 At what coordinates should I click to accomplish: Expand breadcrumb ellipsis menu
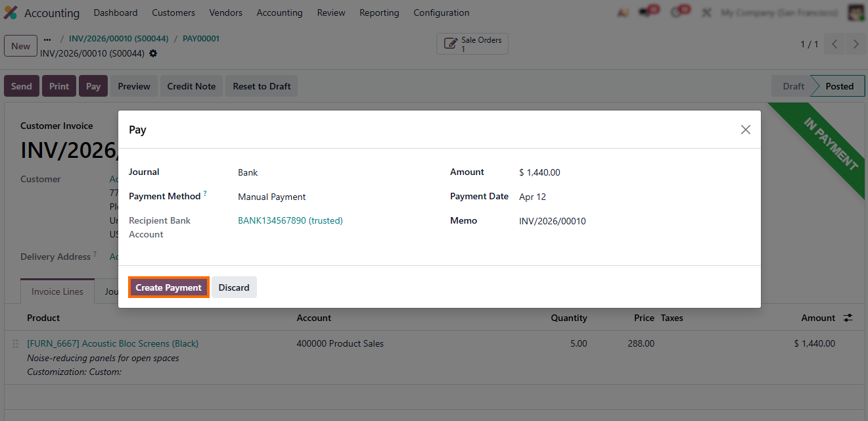tap(47, 39)
